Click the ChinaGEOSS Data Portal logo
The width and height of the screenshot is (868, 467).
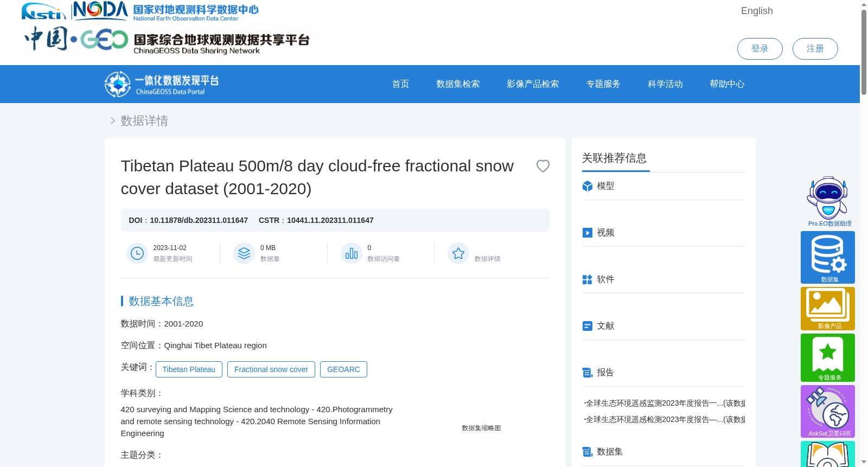click(x=162, y=84)
